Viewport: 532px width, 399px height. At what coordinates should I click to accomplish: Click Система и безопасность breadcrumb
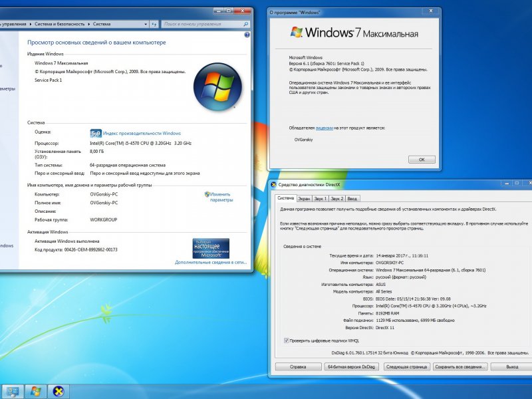59,24
